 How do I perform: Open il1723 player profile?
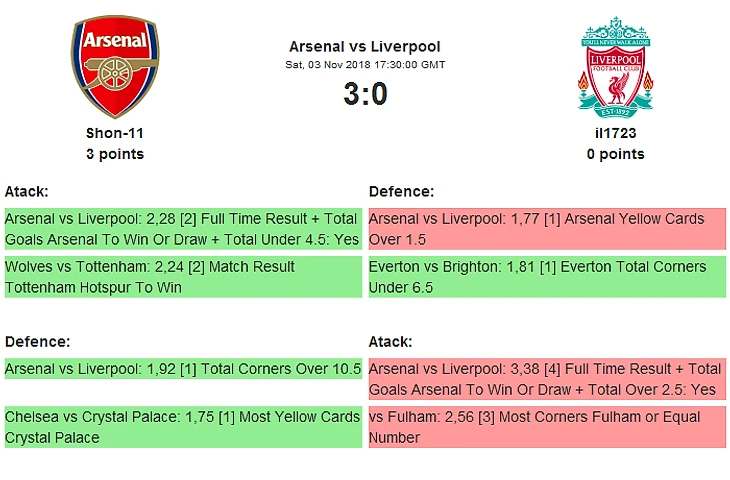(x=615, y=133)
